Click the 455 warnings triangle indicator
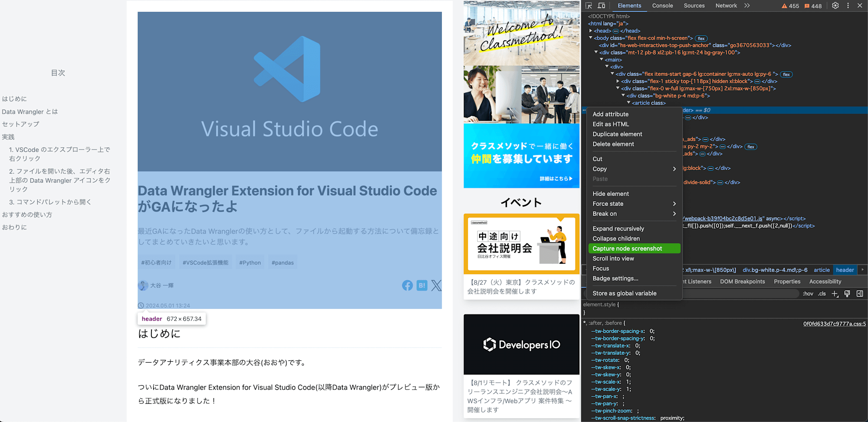The image size is (868, 422). pyautogui.click(x=790, y=6)
